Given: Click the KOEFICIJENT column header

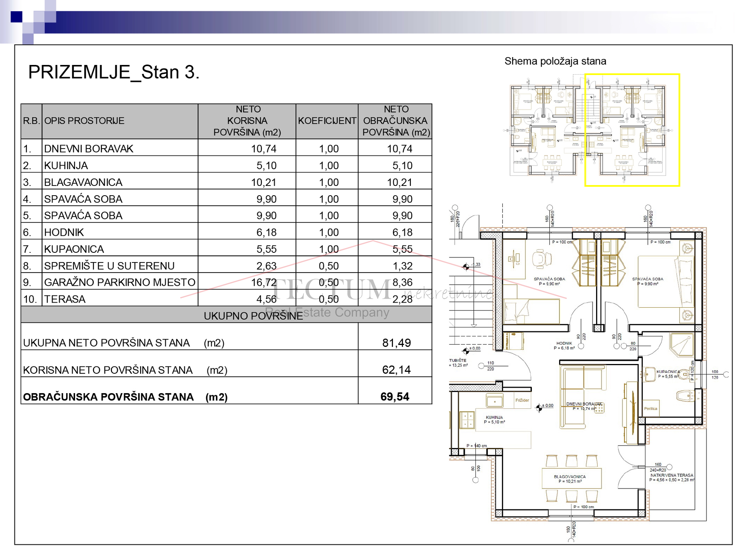Looking at the screenshot, I should pos(327,121).
